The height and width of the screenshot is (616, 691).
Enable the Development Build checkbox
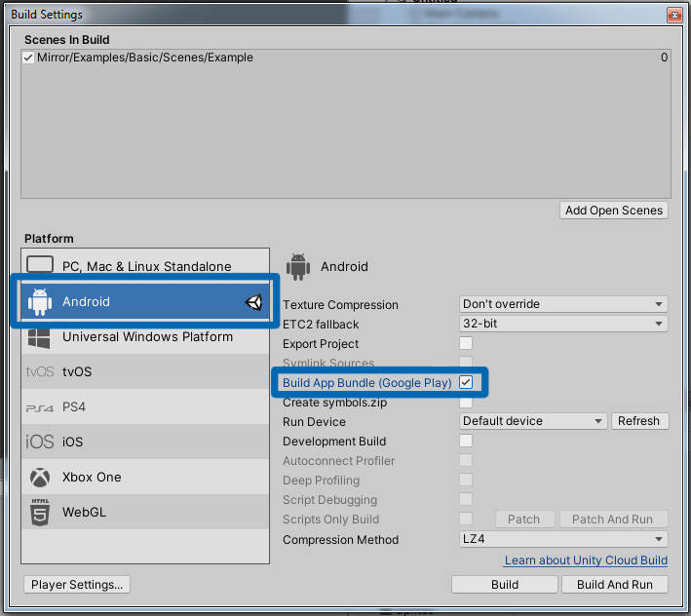click(x=466, y=441)
